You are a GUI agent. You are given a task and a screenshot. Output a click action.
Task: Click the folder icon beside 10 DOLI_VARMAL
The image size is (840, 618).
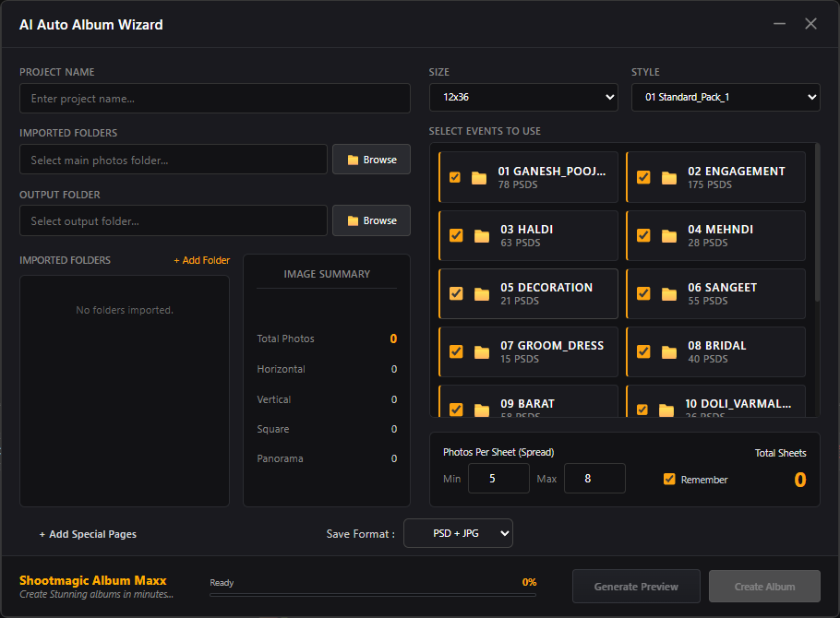(x=666, y=410)
